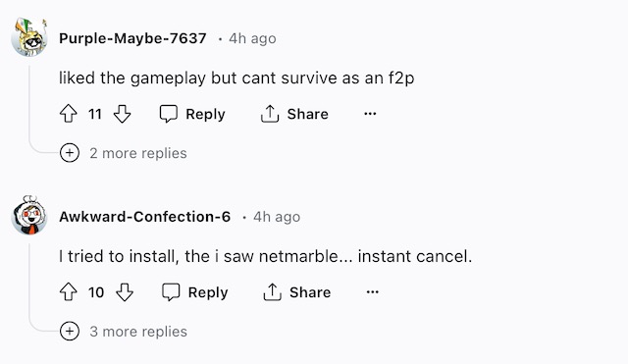628x364 pixels.
Task: Open the 4h ago timestamp on the netmarble comment
Action: pyautogui.click(x=277, y=217)
